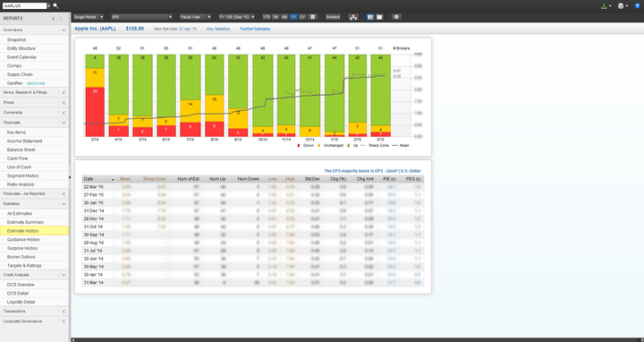Open the Single Period dropdown

click(89, 17)
